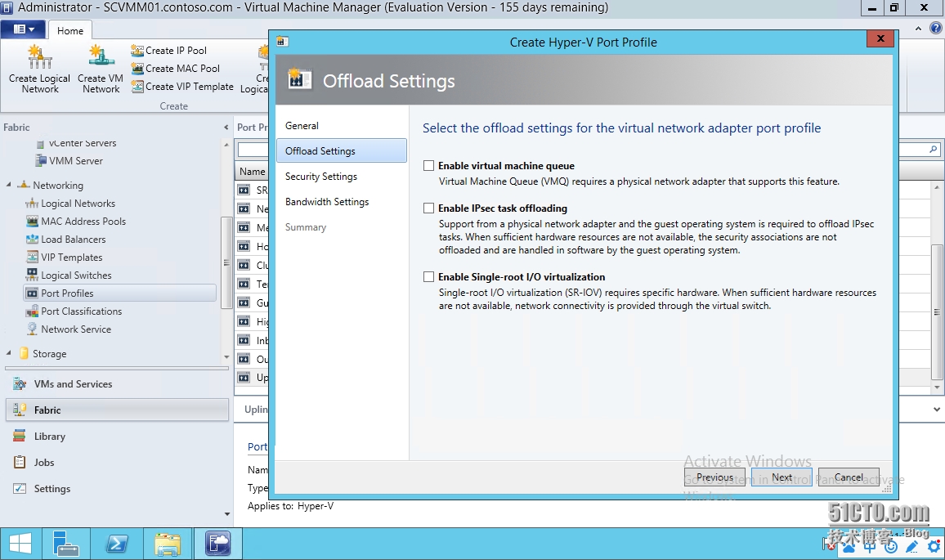Click the Fabric tree scrollbar
This screenshot has height=560, width=945.
click(x=226, y=262)
